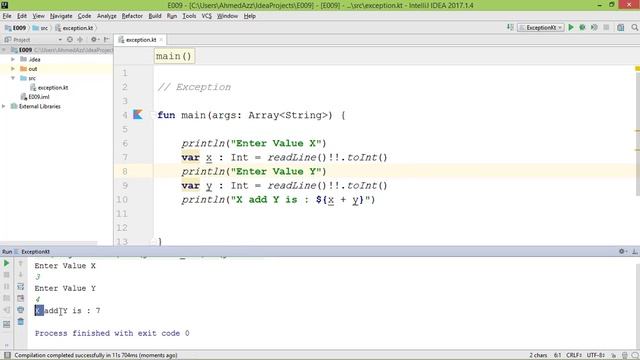Click exception.kt in the navigation breadcrumb
640x360 pixels.
[74, 28]
